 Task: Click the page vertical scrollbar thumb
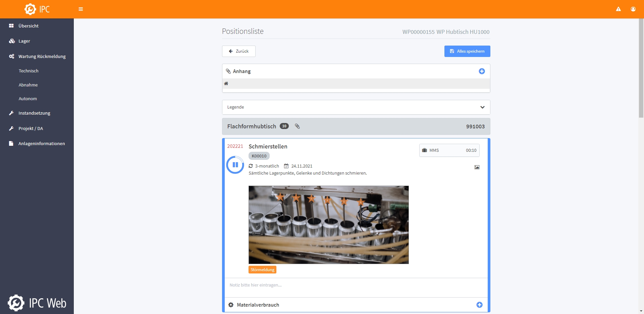(641, 68)
